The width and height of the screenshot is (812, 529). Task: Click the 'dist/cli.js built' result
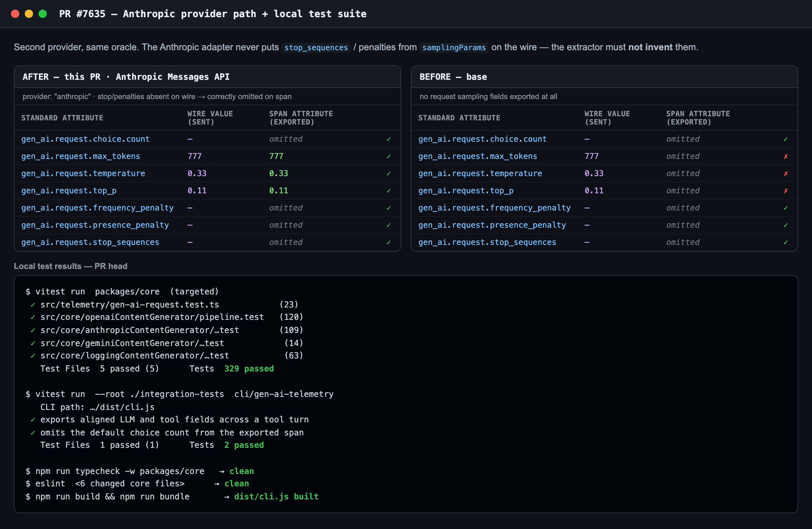276,497
